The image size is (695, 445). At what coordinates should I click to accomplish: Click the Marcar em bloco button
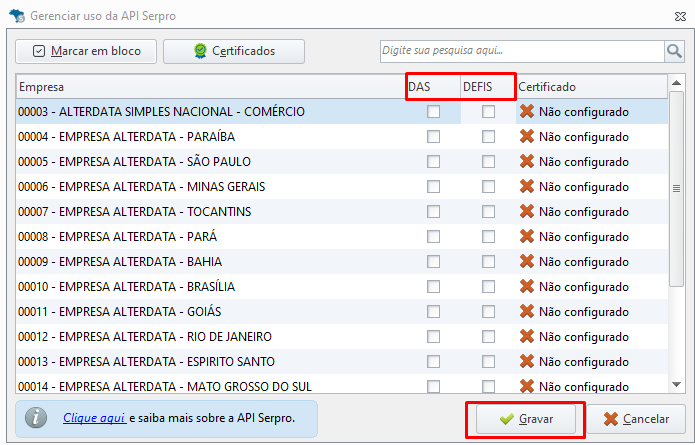click(x=86, y=51)
